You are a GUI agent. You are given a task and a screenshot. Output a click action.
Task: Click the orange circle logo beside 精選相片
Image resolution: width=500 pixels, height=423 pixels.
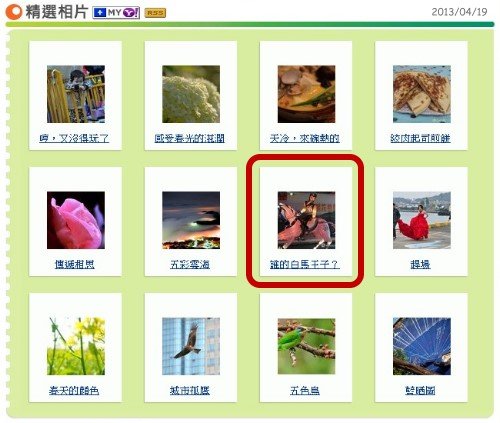(x=14, y=12)
